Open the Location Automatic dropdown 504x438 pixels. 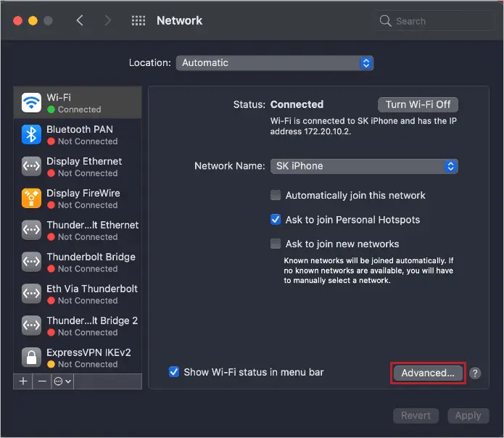pyautogui.click(x=275, y=62)
